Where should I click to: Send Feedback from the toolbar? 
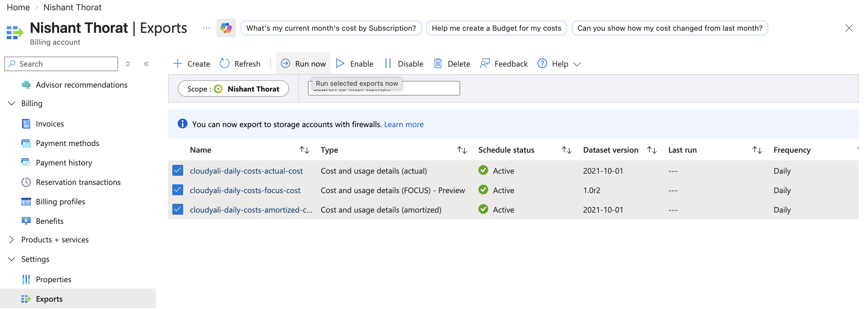(503, 63)
